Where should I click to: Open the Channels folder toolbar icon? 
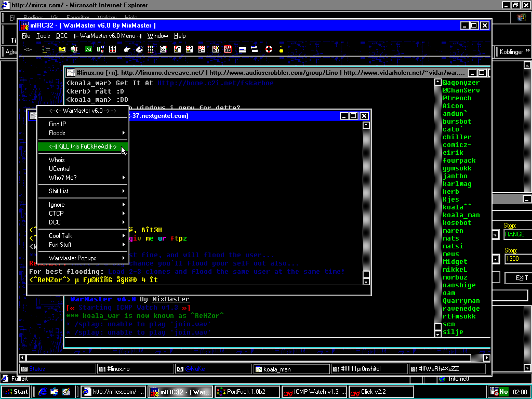coord(62,49)
